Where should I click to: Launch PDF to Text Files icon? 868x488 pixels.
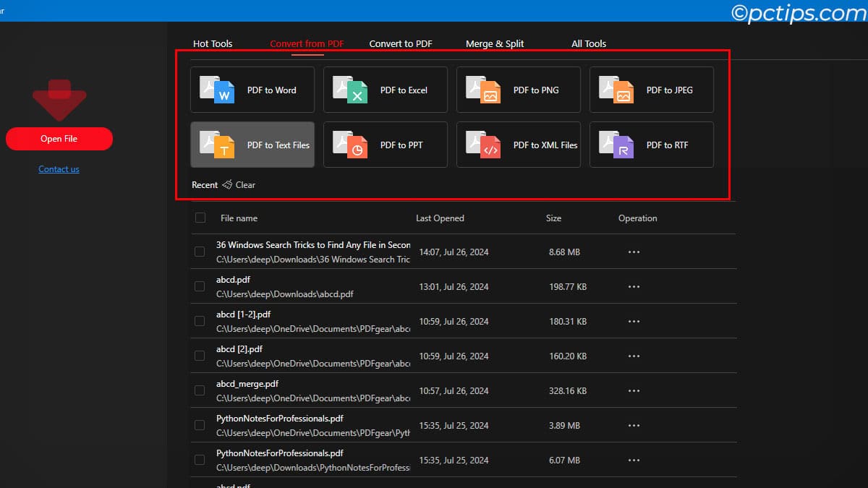(218, 145)
